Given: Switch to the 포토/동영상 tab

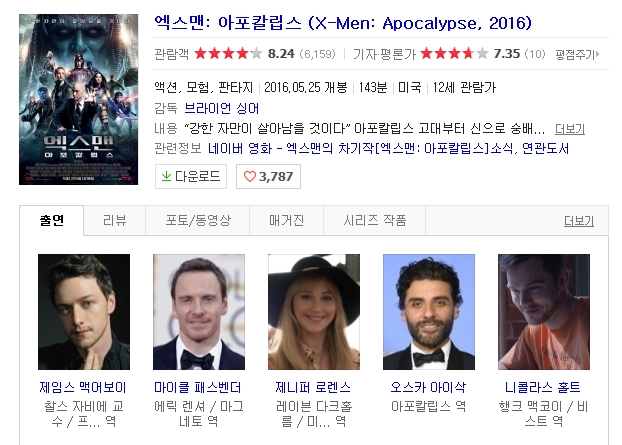Looking at the screenshot, I should (x=198, y=220).
